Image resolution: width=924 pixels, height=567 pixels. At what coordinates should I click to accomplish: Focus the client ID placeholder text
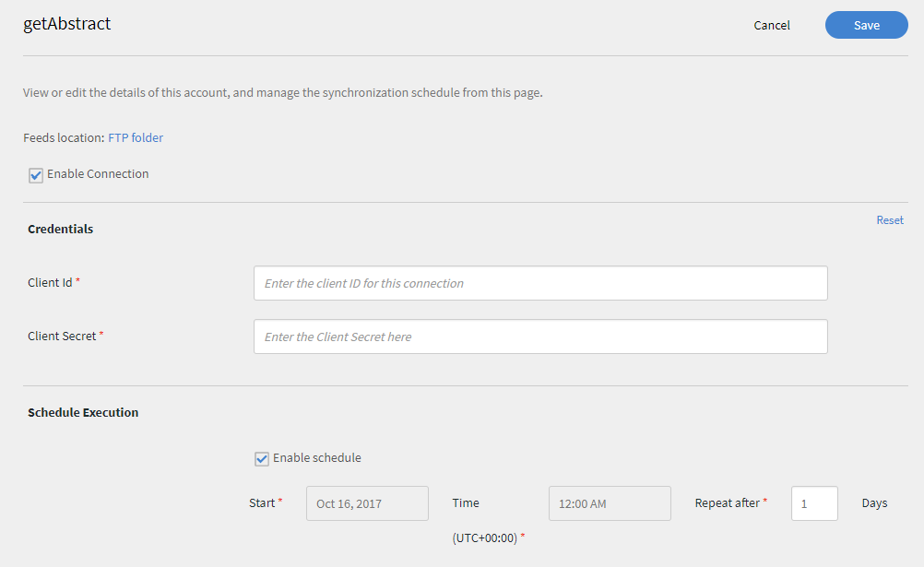pos(539,283)
